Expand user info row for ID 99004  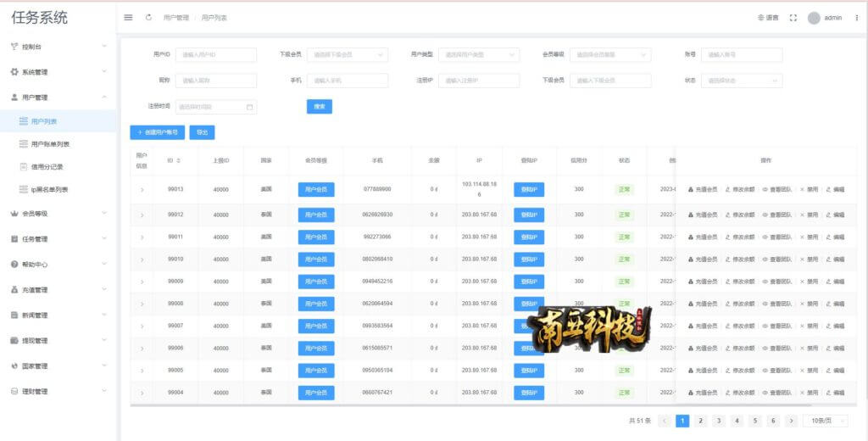point(142,393)
